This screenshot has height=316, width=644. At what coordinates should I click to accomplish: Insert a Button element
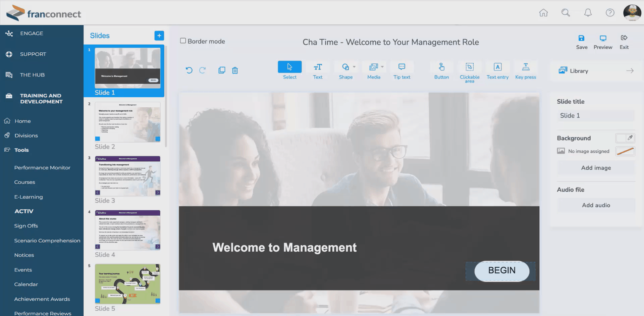(x=441, y=70)
